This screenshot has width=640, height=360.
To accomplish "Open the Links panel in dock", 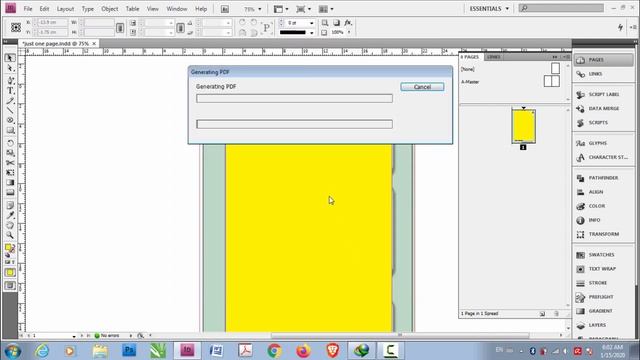I will coord(604,74).
